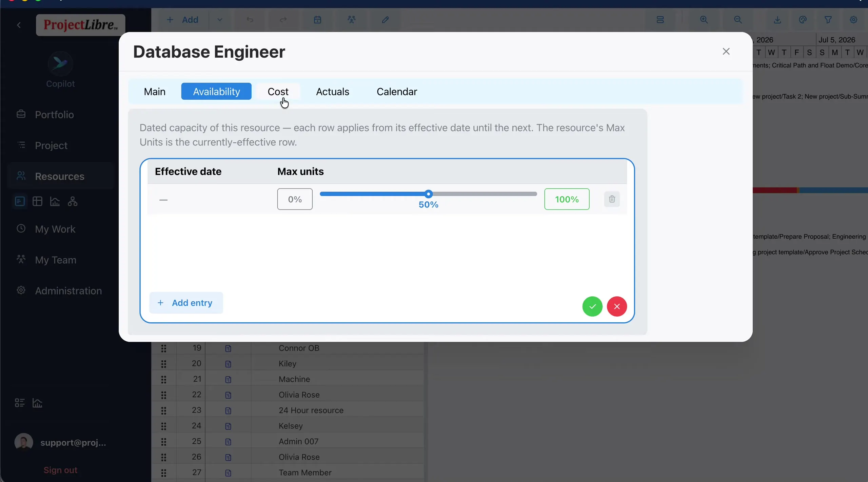Viewport: 868px width, 482px height.
Task: Click the team members toolbar icon
Action: coord(352,20)
